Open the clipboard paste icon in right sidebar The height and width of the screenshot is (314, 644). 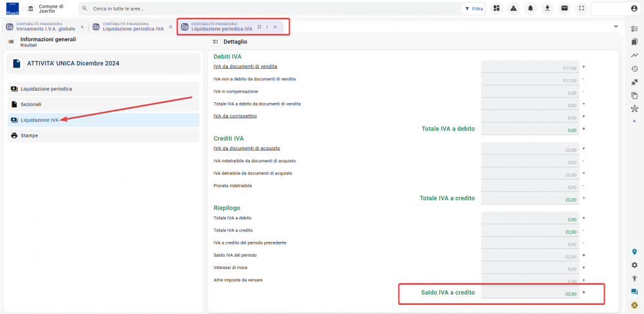coord(634,95)
